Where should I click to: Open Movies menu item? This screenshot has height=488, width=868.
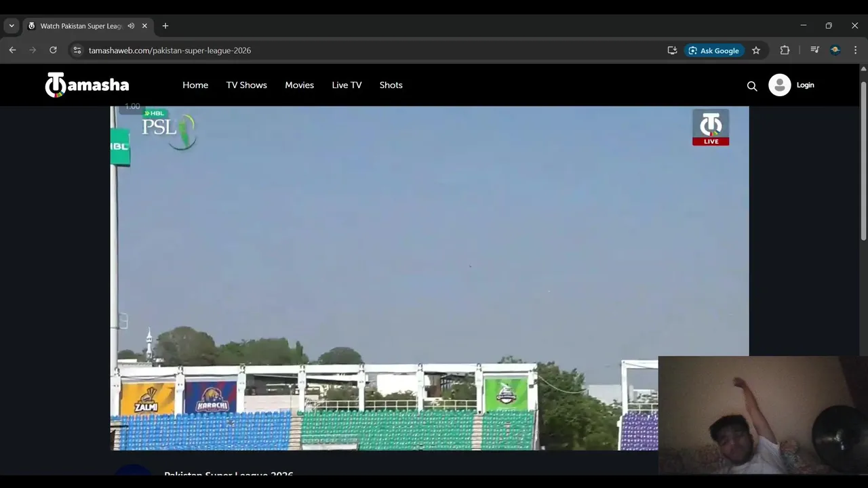coord(299,85)
